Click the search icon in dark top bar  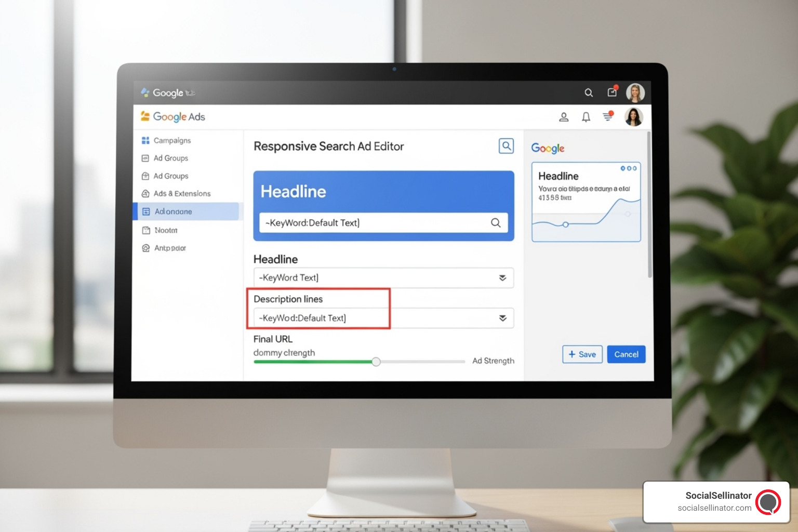coord(589,92)
